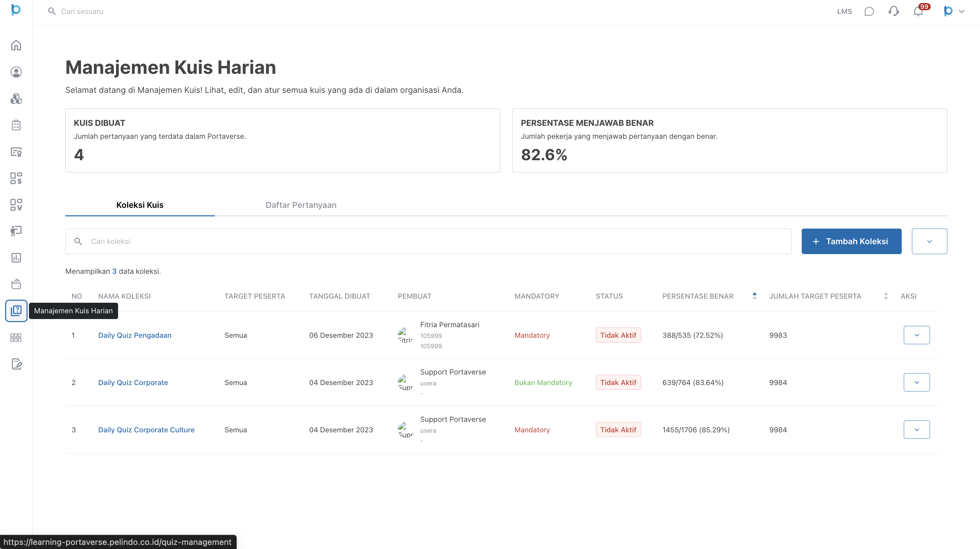
Task: Expand action dropdown for Daily Quiz Corporate Culture
Action: pyautogui.click(x=916, y=430)
